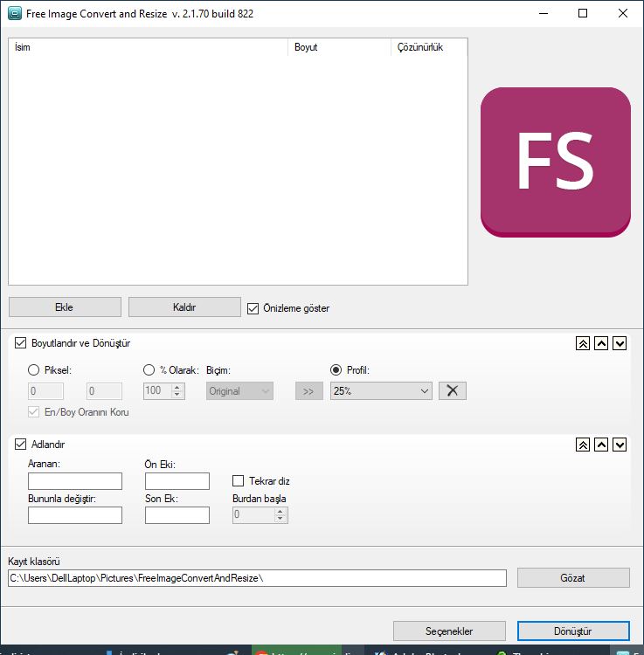Click the Piksel width input field
The width and height of the screenshot is (644, 655).
pyautogui.click(x=46, y=391)
